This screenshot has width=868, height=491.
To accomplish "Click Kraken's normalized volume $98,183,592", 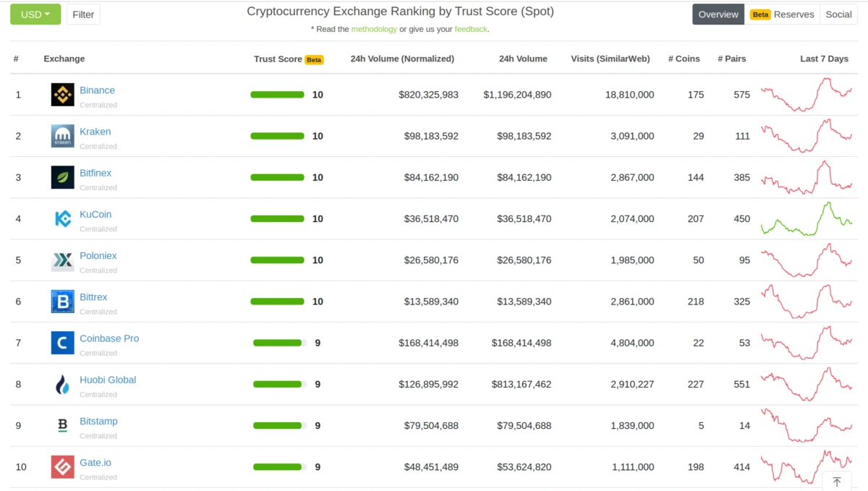I will tap(431, 136).
